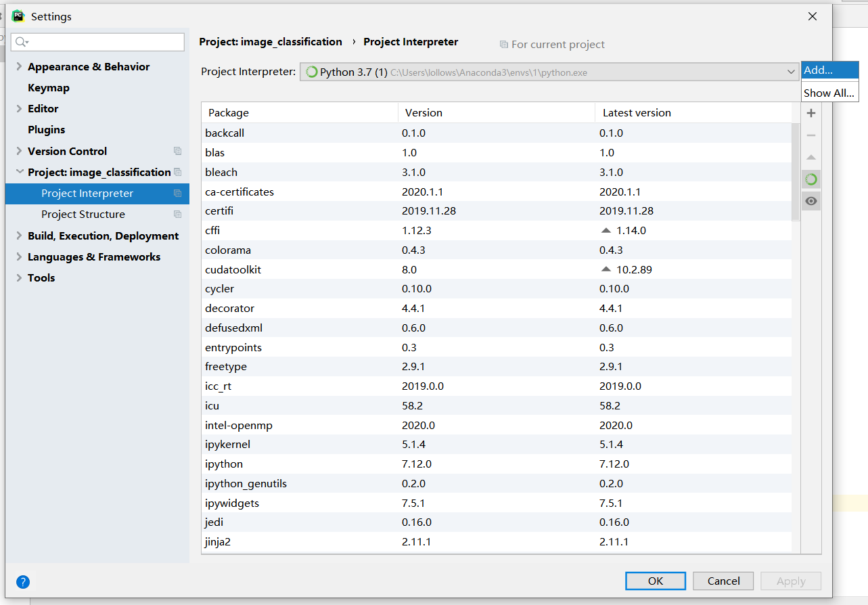Select the defusedxml package row
Screen dimensions: 868x605
[x=497, y=328]
